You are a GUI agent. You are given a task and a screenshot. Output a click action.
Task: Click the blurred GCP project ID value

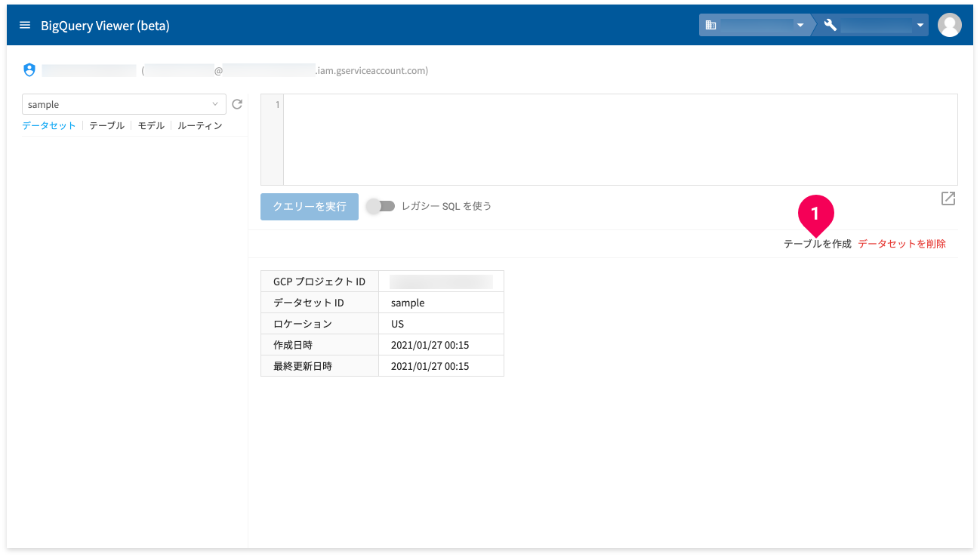[441, 282]
